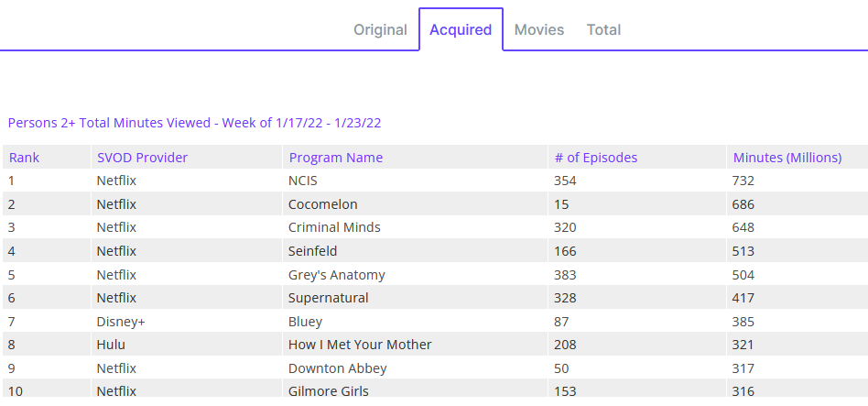The width and height of the screenshot is (868, 406).
Task: Select How I Met Your Mother row
Action: point(360,345)
